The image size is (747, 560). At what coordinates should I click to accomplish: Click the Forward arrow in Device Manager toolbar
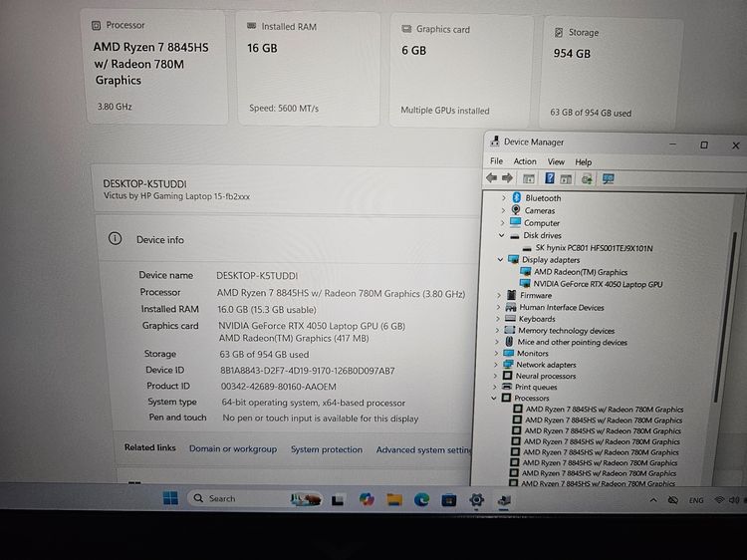coord(507,178)
